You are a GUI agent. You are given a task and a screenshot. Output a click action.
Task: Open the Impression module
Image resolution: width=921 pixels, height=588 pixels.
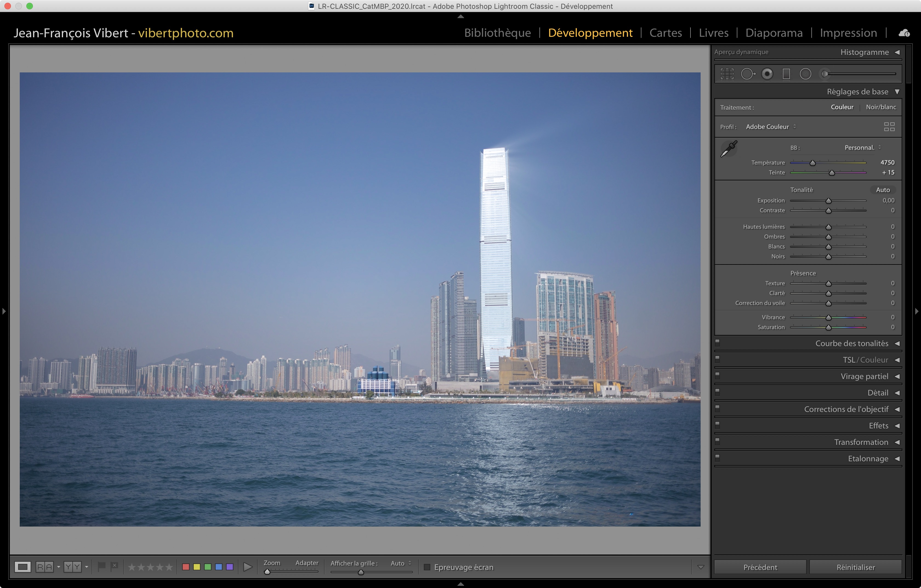[x=848, y=33]
